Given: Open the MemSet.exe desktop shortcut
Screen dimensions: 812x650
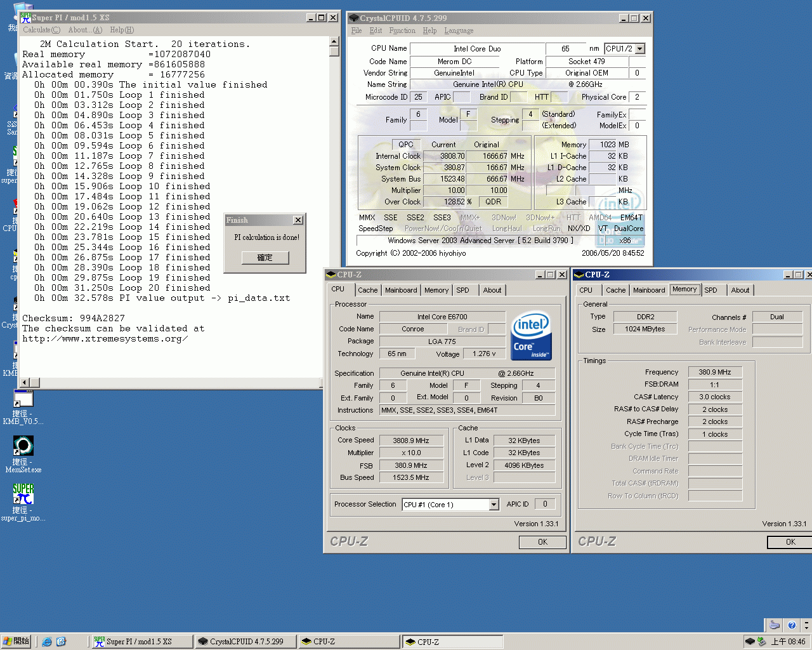Looking at the screenshot, I should [x=23, y=446].
